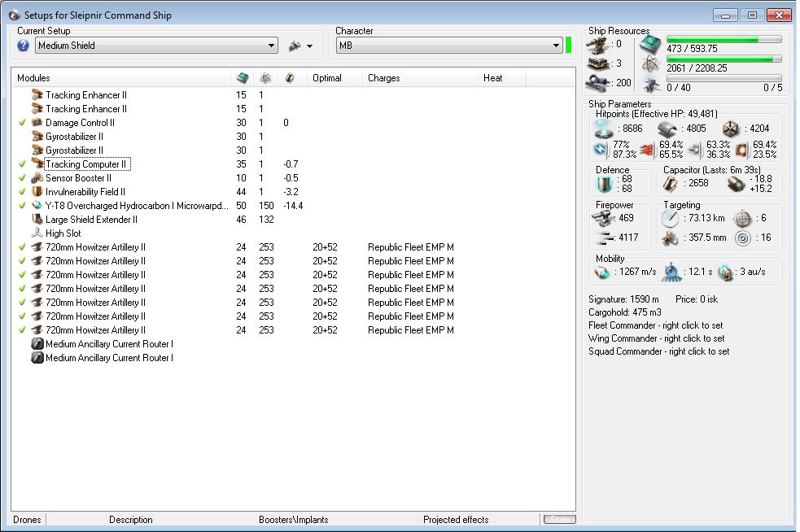Click the armor hitpoints icon 4805

click(x=667, y=129)
